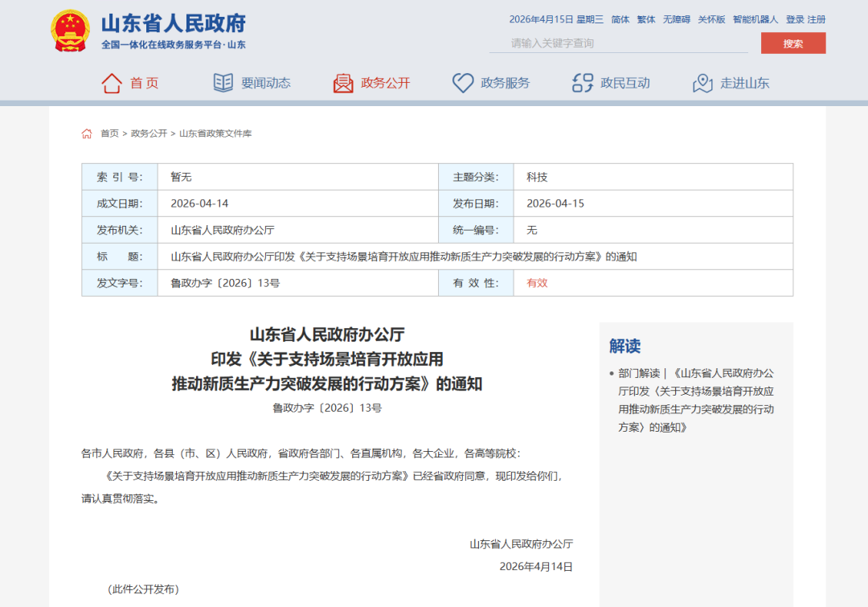Click the 政民互动 dialogue icon

(x=580, y=81)
